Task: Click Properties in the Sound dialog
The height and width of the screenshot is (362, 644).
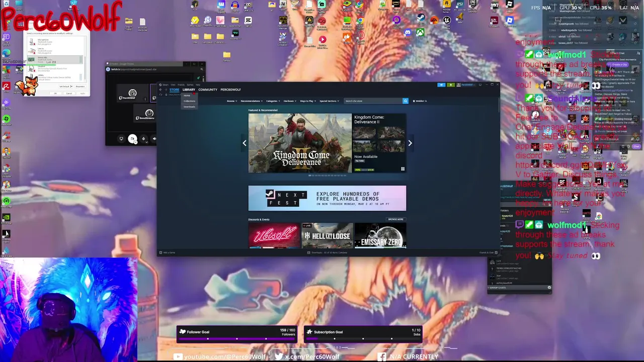Action: click(x=80, y=86)
